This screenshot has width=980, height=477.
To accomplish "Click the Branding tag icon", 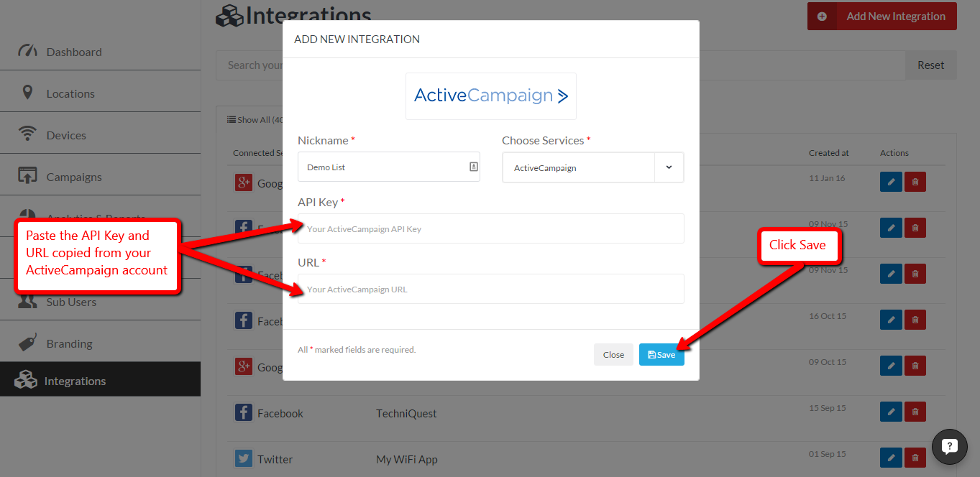I will point(27,343).
